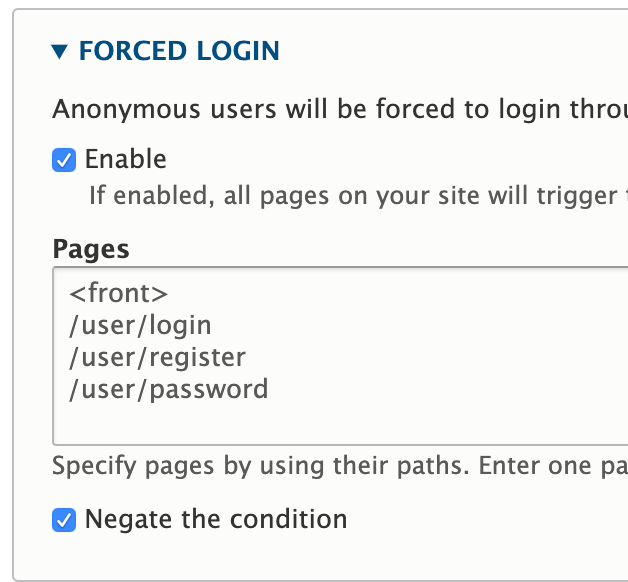Click the Pages field label
The width and height of the screenshot is (628, 582).
[x=91, y=248]
